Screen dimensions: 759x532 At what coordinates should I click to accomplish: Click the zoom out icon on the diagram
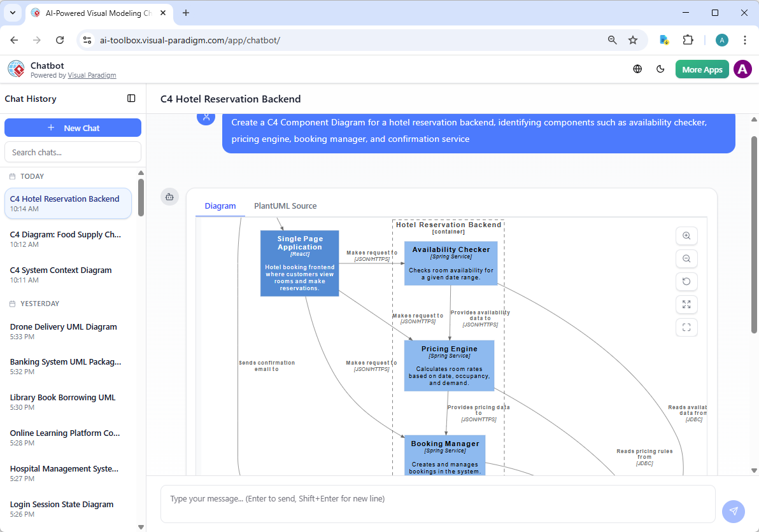click(686, 258)
